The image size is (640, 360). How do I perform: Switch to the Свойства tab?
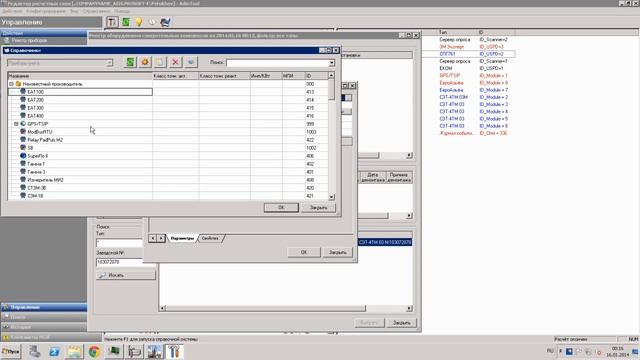(x=210, y=238)
